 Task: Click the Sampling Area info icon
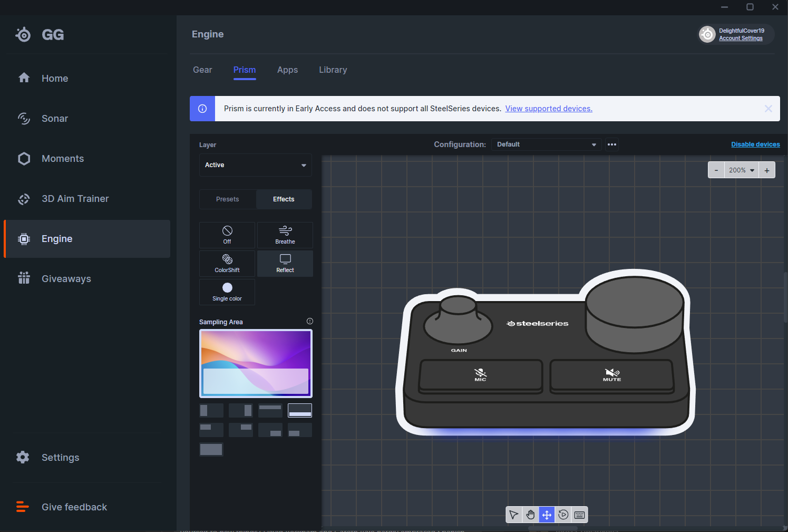[310, 321]
